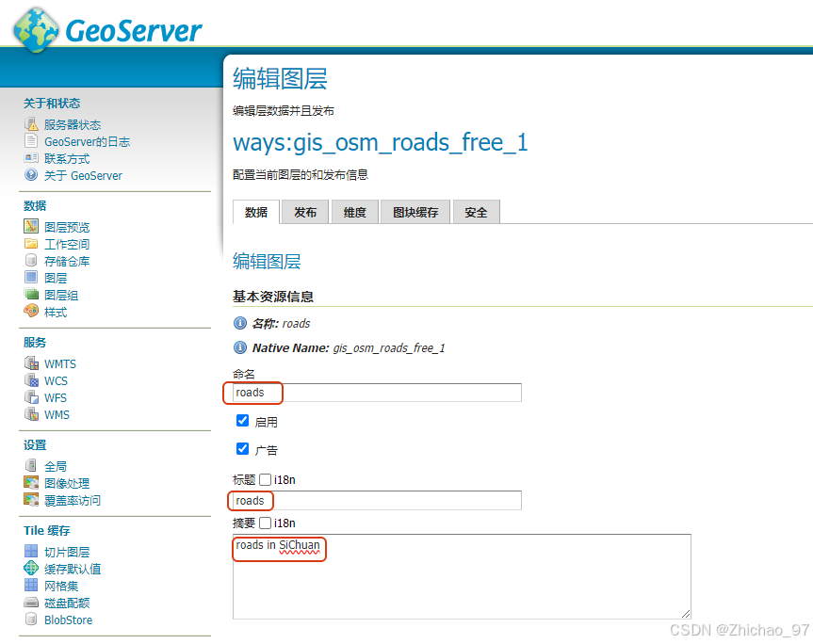Viewport: 813px width, 644px height.
Task: Click the 缓存默认值 globe icon
Action: click(x=31, y=568)
